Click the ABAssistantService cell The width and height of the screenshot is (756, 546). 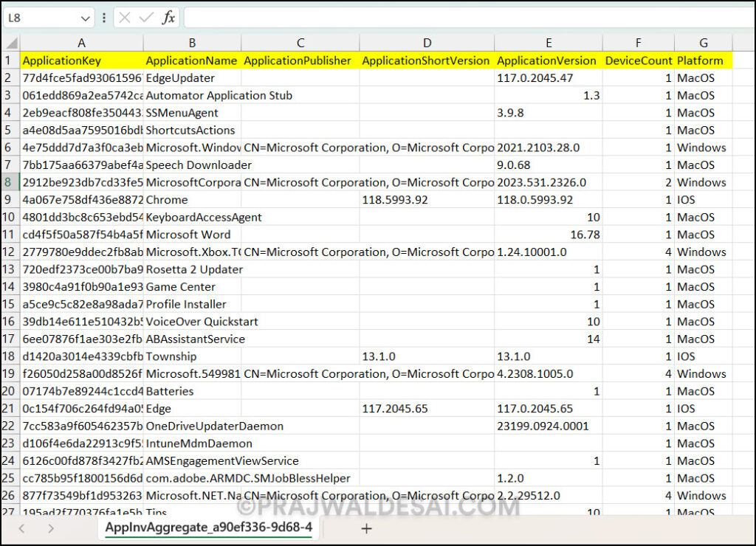(x=192, y=339)
